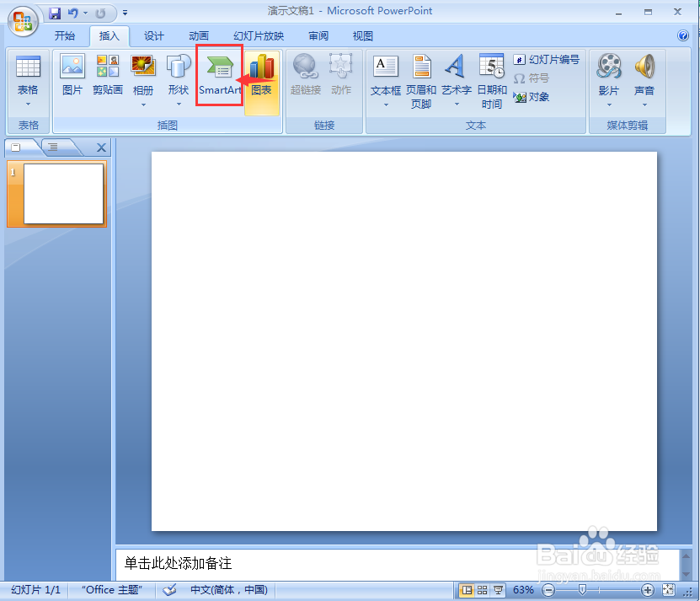Screen dimensions: 700x601
Task: Open the 审阅 ribbon tab
Action: click(318, 35)
